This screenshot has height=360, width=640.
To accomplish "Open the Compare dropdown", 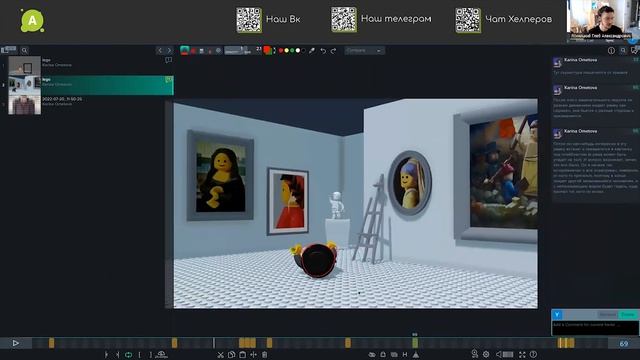I will [x=364, y=50].
